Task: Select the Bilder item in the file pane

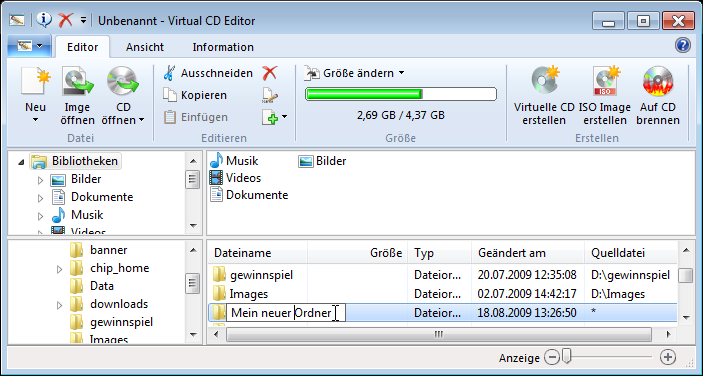Action: click(322, 161)
